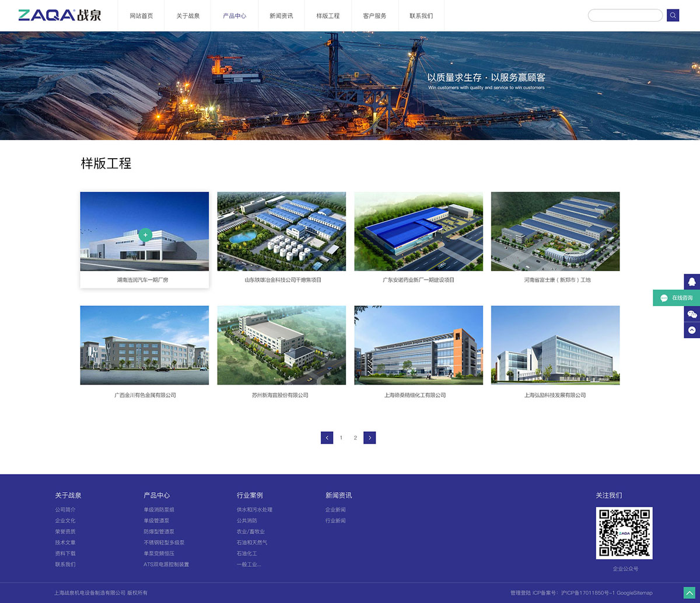
Task: Open 上海弘励科技发展有限公司 project image
Action: click(x=555, y=345)
